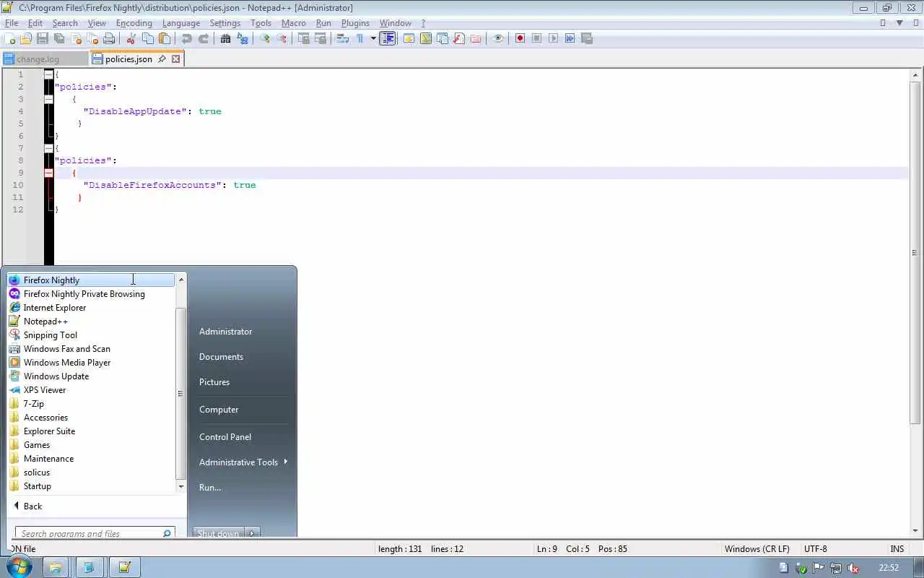Toggle file monitoring eye icon
This screenshot has height=578, width=924.
[497, 38]
